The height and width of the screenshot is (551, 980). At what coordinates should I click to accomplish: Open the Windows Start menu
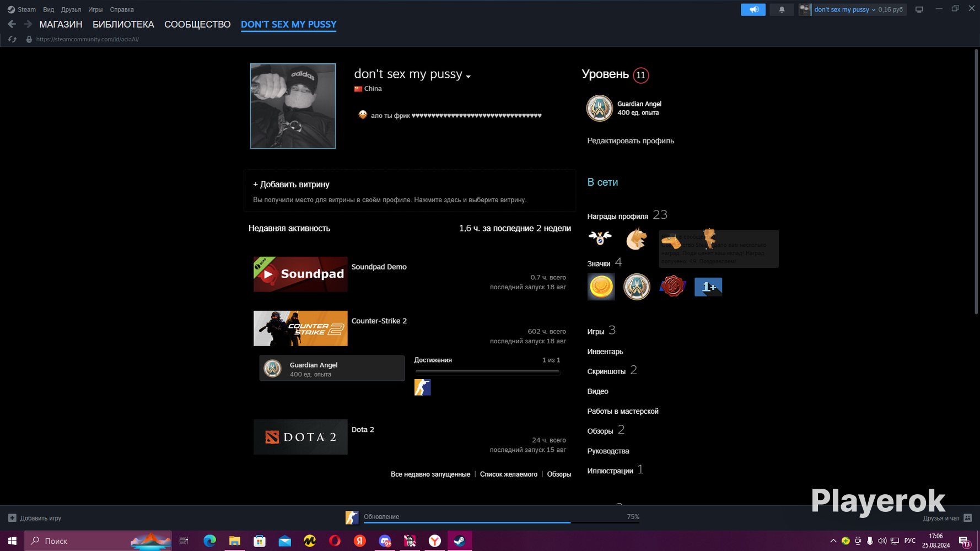(12, 541)
